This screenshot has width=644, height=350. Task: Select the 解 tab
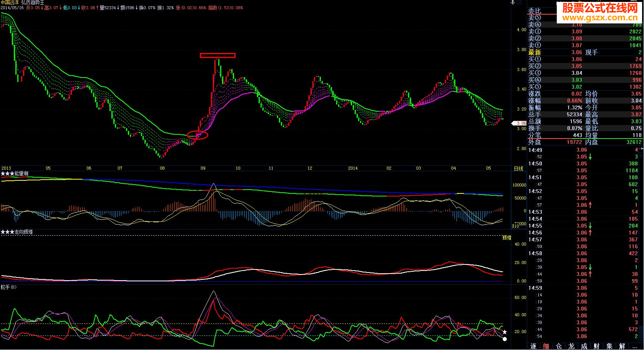[622, 346]
